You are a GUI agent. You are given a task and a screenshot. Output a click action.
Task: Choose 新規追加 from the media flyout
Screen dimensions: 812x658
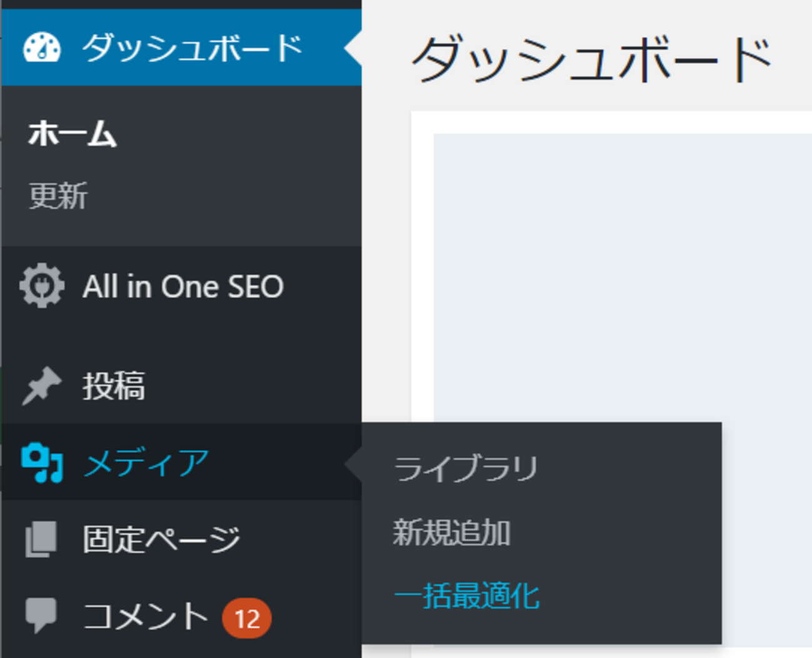451,533
